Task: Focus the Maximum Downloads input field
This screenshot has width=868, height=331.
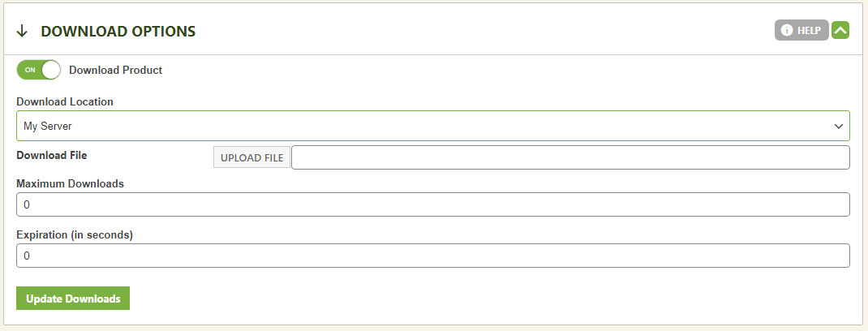Action: point(433,204)
